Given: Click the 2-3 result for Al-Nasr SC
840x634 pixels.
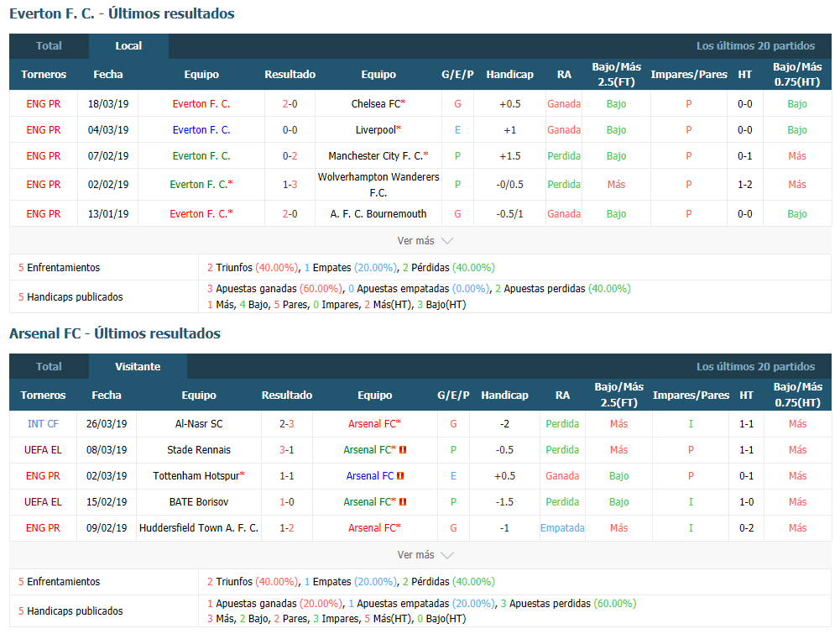Looking at the screenshot, I should [x=287, y=424].
